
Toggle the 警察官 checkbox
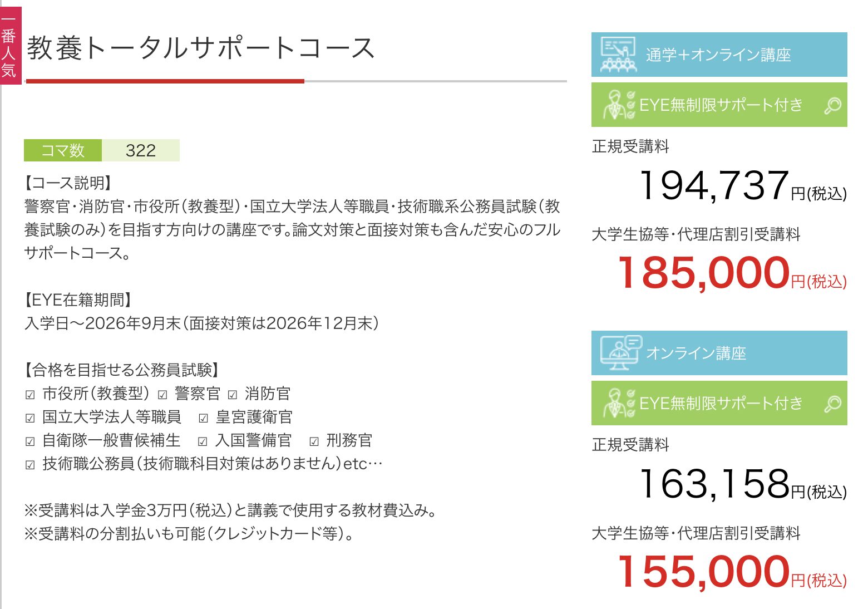click(162, 395)
